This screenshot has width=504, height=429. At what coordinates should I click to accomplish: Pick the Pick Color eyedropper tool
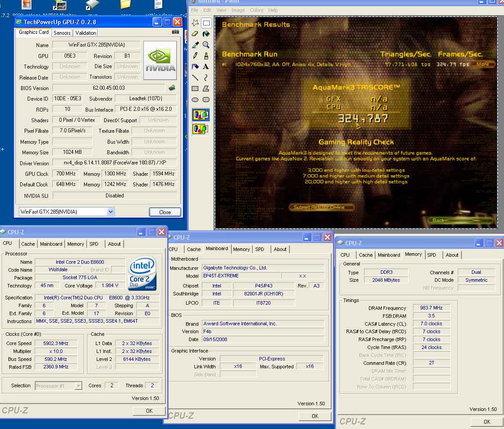[195, 45]
